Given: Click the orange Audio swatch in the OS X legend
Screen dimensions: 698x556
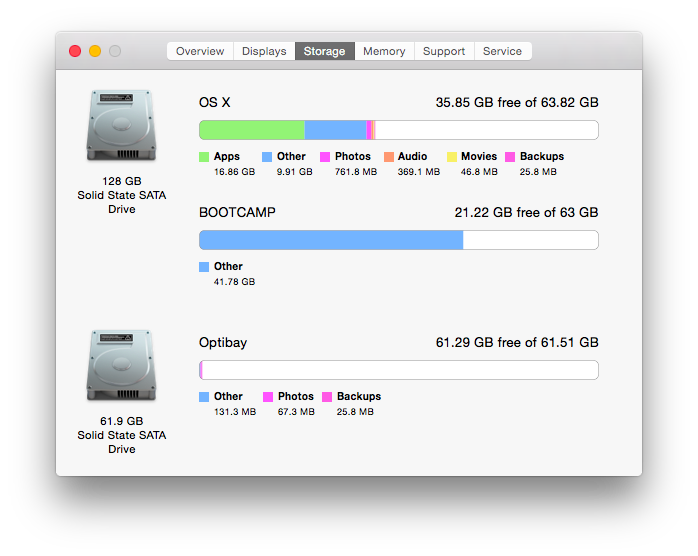Looking at the screenshot, I should [x=389, y=157].
